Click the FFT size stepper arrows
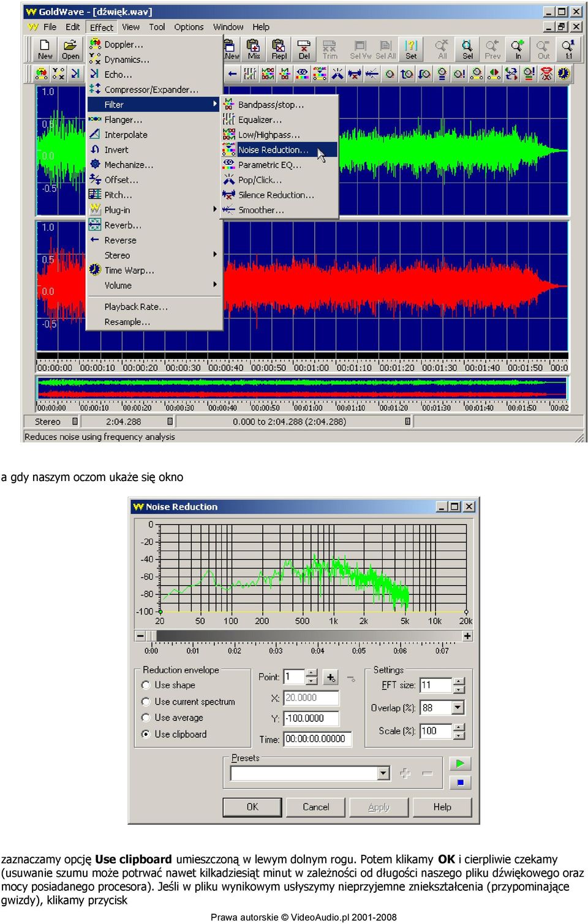 tap(459, 685)
